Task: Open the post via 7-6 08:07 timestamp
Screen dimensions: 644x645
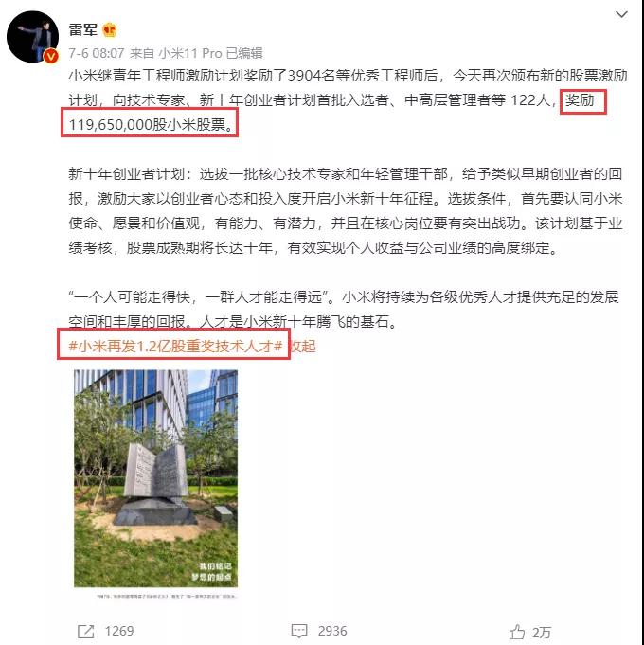Action: 97,53
